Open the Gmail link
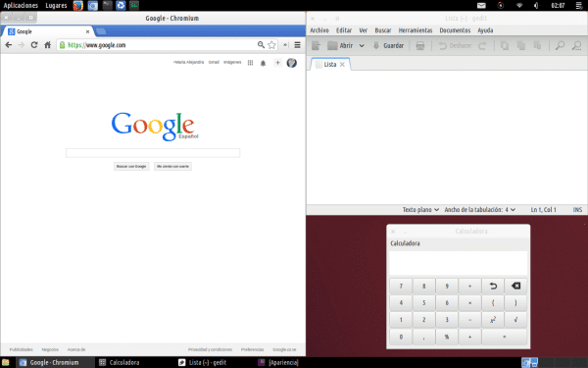Image resolution: width=588 pixels, height=368 pixels. click(214, 63)
